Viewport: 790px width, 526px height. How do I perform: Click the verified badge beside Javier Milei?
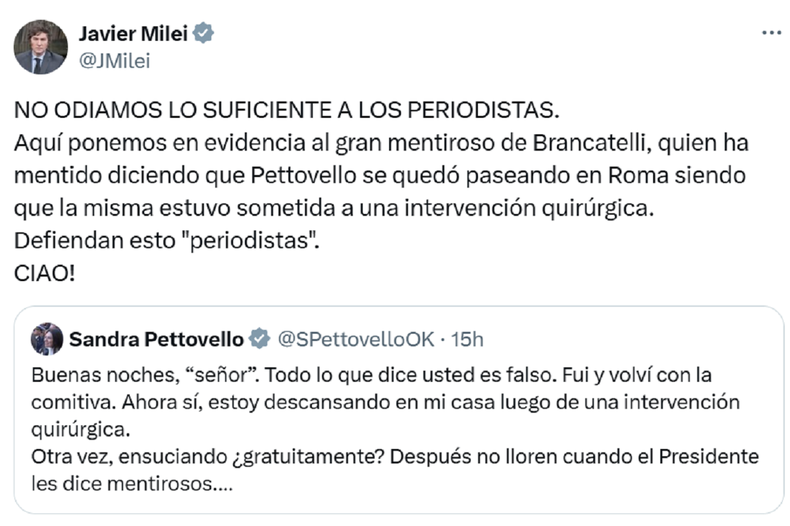[204, 34]
